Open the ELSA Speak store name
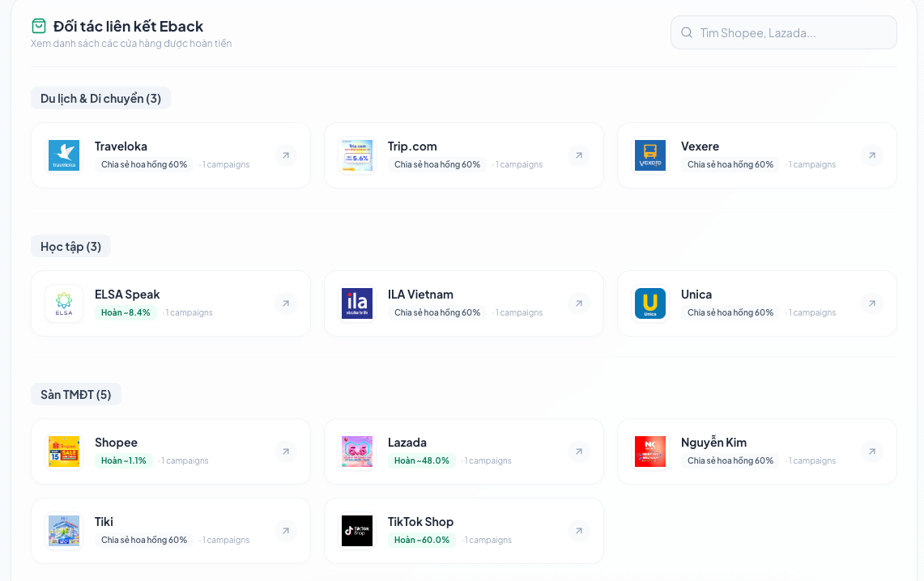The image size is (924, 581). click(x=127, y=295)
